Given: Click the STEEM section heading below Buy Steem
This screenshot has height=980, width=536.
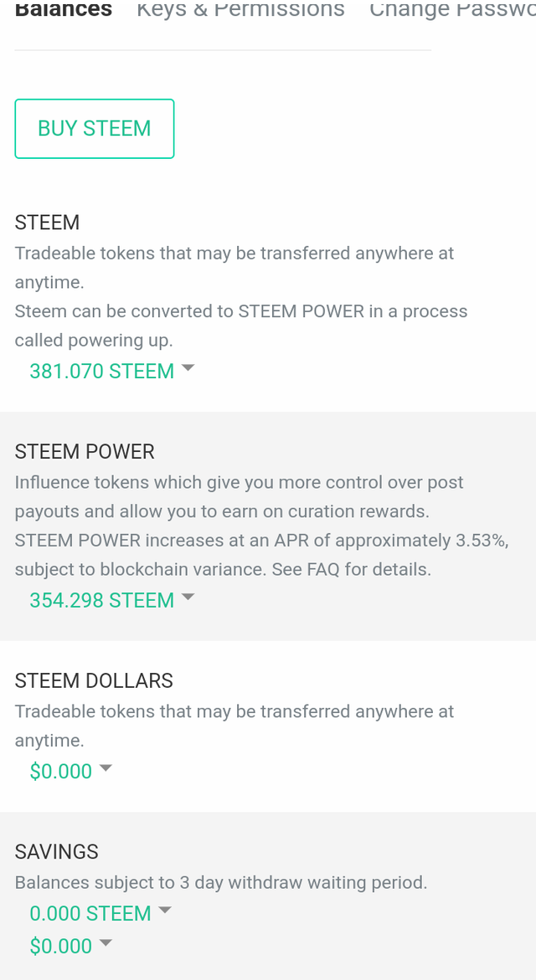Looking at the screenshot, I should tap(47, 223).
